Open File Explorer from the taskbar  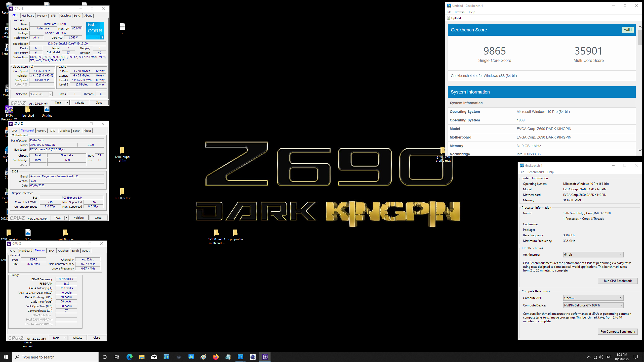click(142, 357)
